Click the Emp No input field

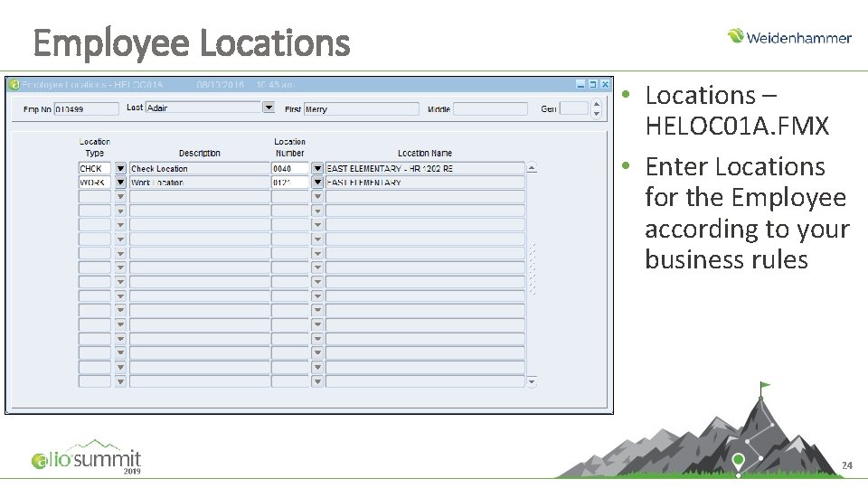pyautogui.click(x=87, y=109)
